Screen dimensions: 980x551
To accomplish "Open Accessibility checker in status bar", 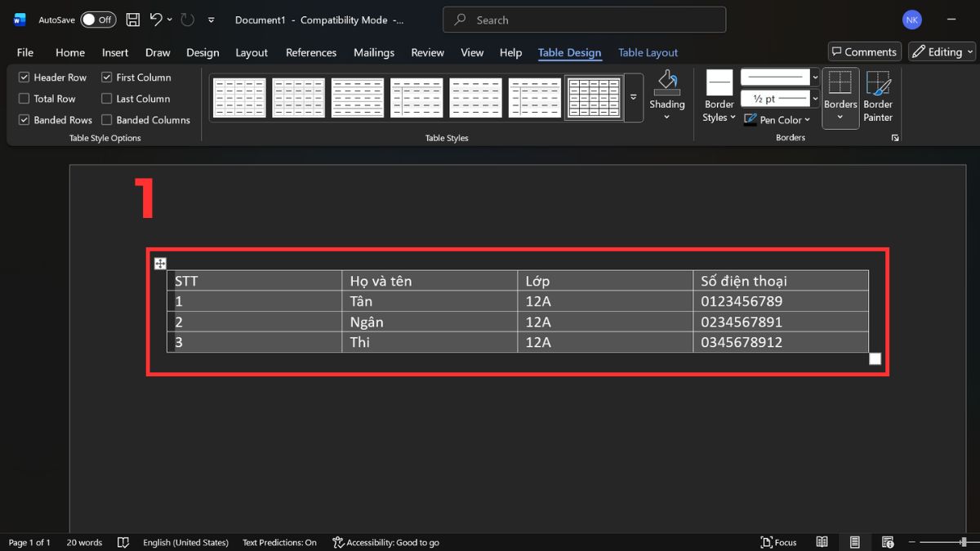I will click(x=385, y=542).
